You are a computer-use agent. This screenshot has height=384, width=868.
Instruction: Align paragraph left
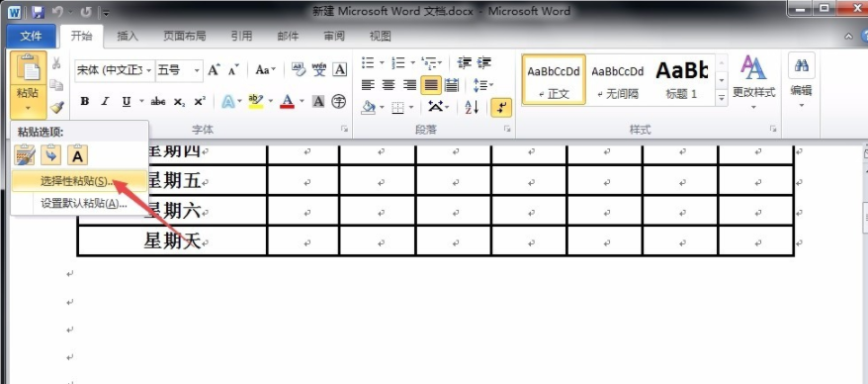[x=368, y=85]
